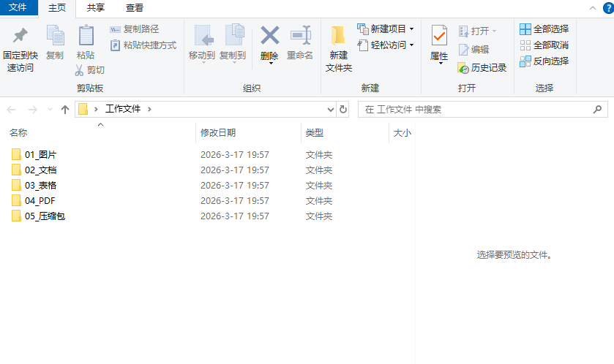Click the search magnifier icon
Image resolution: width=614 pixels, height=364 pixels.
click(597, 110)
